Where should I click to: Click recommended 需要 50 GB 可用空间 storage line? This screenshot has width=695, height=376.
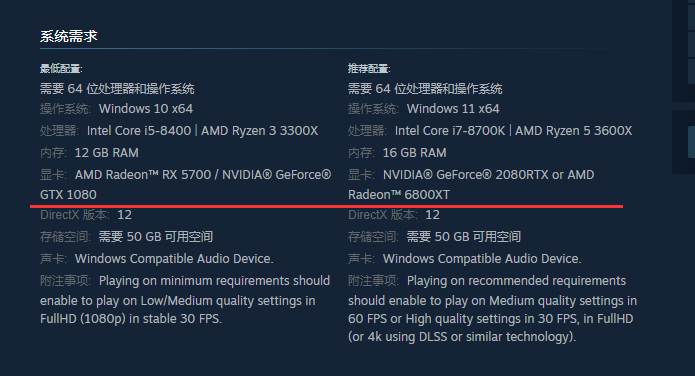[464, 237]
